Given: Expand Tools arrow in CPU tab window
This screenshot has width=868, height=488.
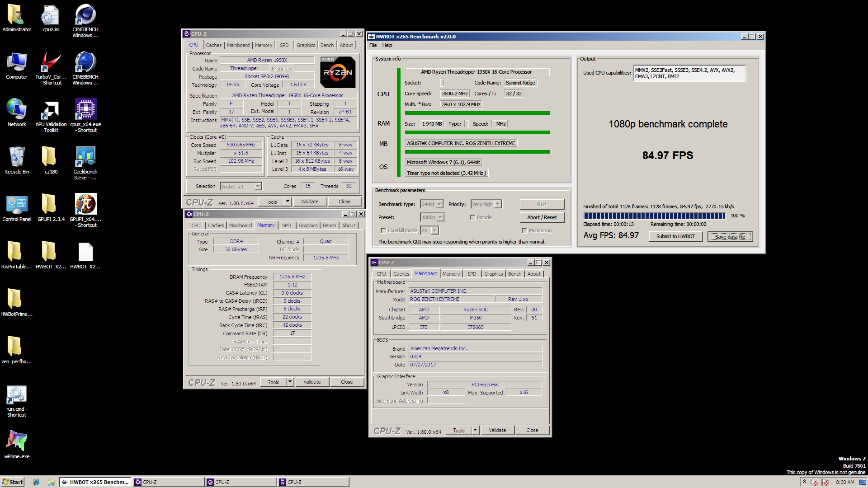Looking at the screenshot, I should 288,202.
